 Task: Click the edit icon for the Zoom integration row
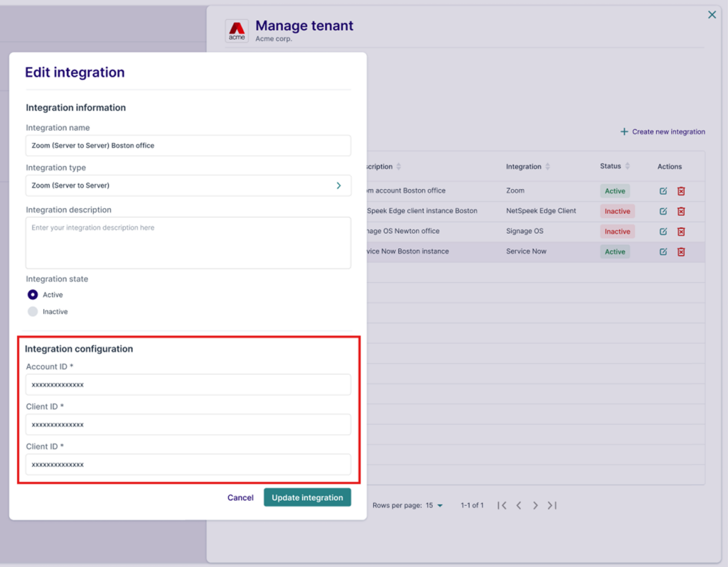(663, 191)
